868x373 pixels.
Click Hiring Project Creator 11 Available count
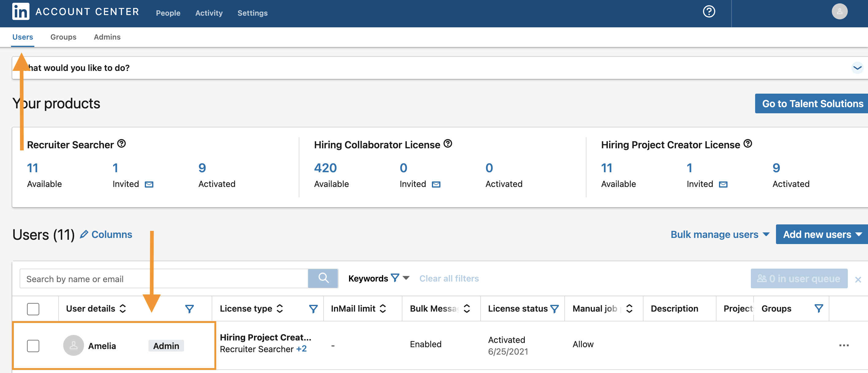click(x=607, y=168)
